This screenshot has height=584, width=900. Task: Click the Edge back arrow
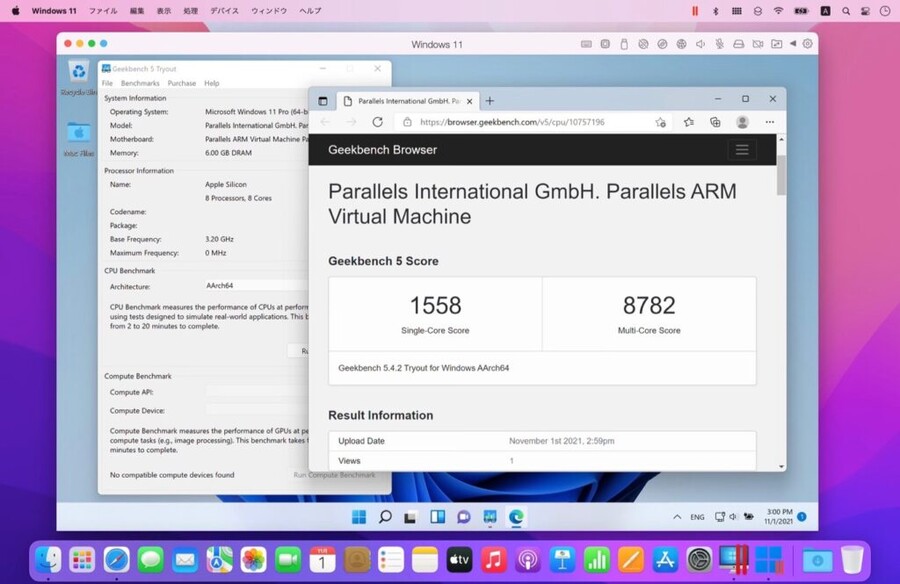pyautogui.click(x=325, y=122)
